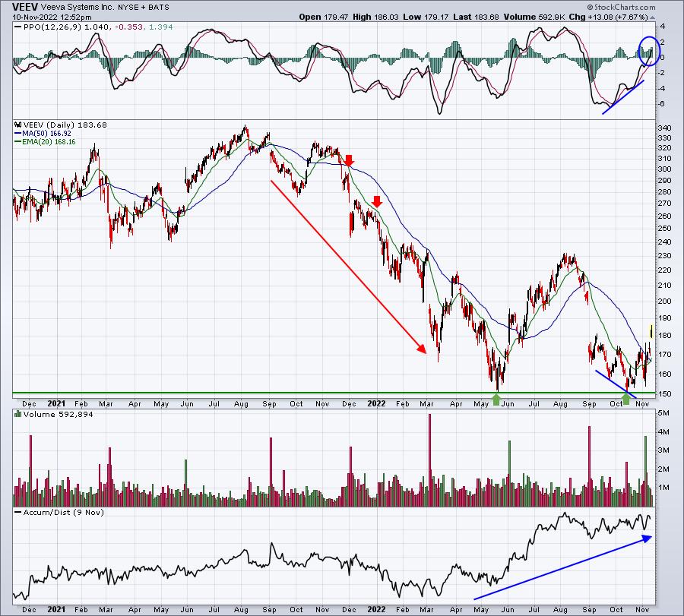Click the red down arrow near December
Image resolution: width=684 pixels, height=616 pixels.
349,160
